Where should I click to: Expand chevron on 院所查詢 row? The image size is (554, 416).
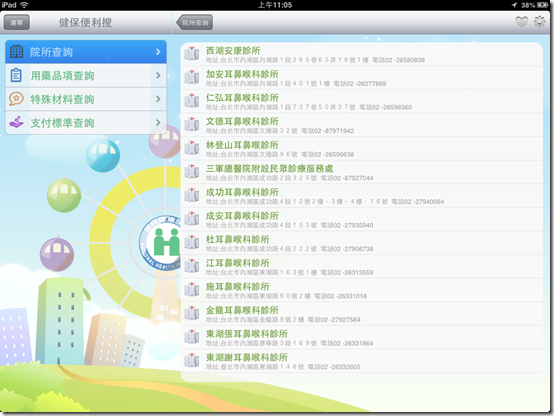tap(158, 52)
